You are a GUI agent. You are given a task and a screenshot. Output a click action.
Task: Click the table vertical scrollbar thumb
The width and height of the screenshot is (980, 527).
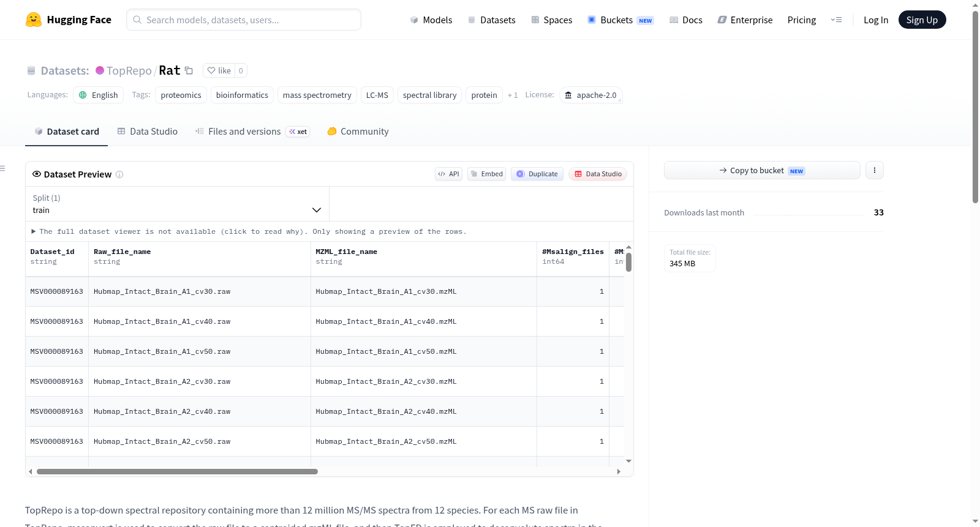[628, 262]
